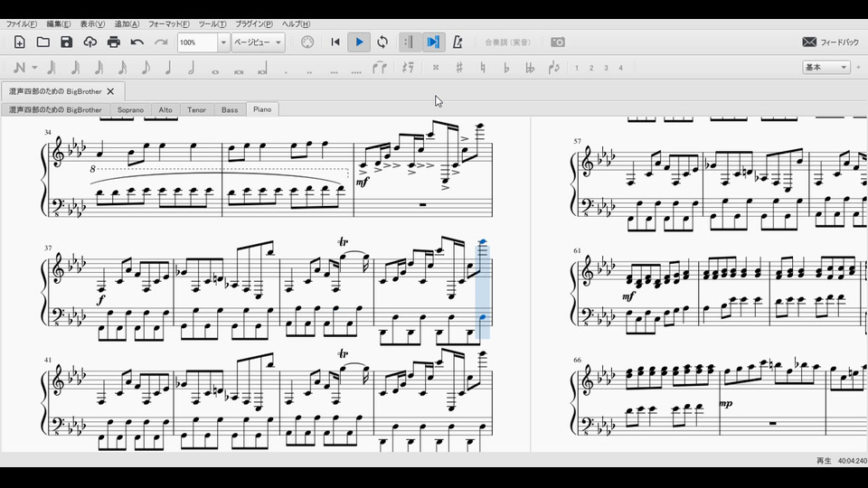Open the フィードバック feedback link

coord(830,42)
